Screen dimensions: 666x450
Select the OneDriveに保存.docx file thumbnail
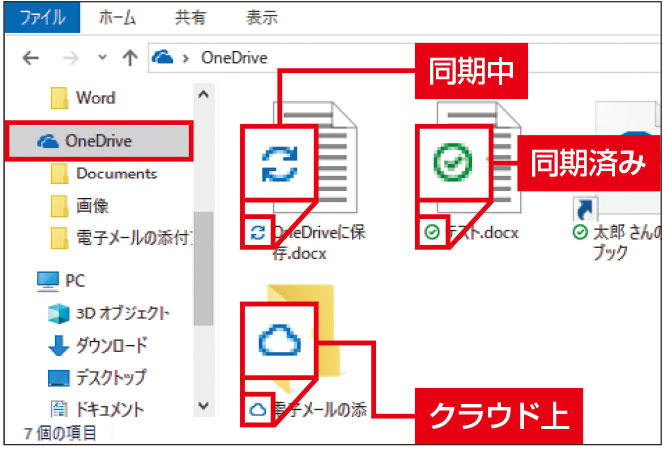[315, 157]
